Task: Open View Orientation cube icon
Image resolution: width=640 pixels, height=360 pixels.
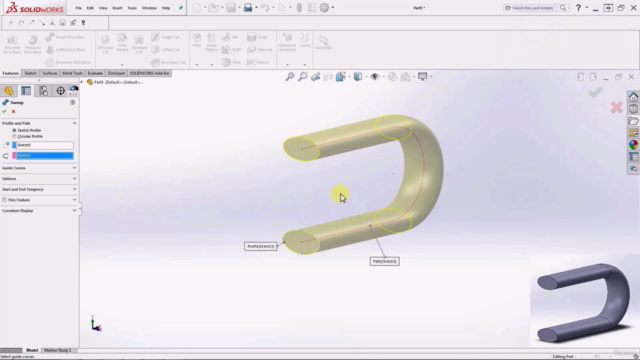Action: coord(340,77)
